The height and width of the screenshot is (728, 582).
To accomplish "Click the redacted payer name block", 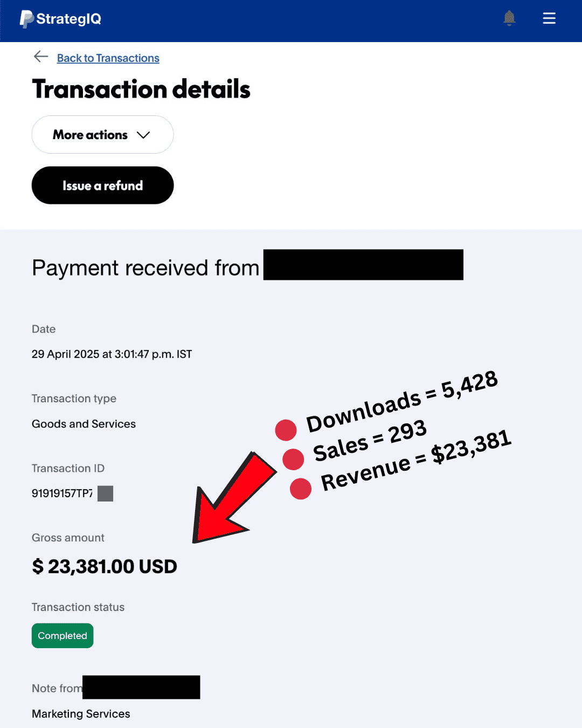I will click(x=363, y=265).
